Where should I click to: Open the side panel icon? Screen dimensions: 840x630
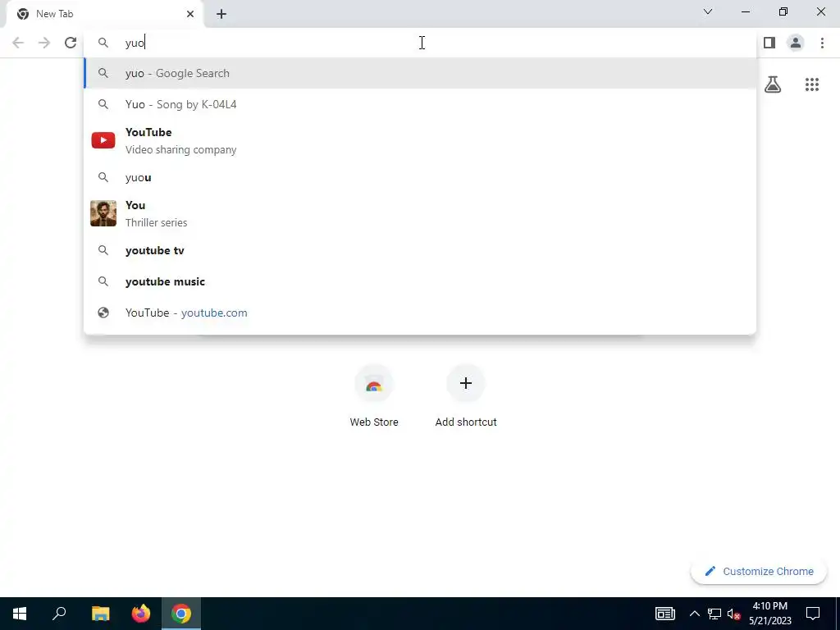pos(769,43)
